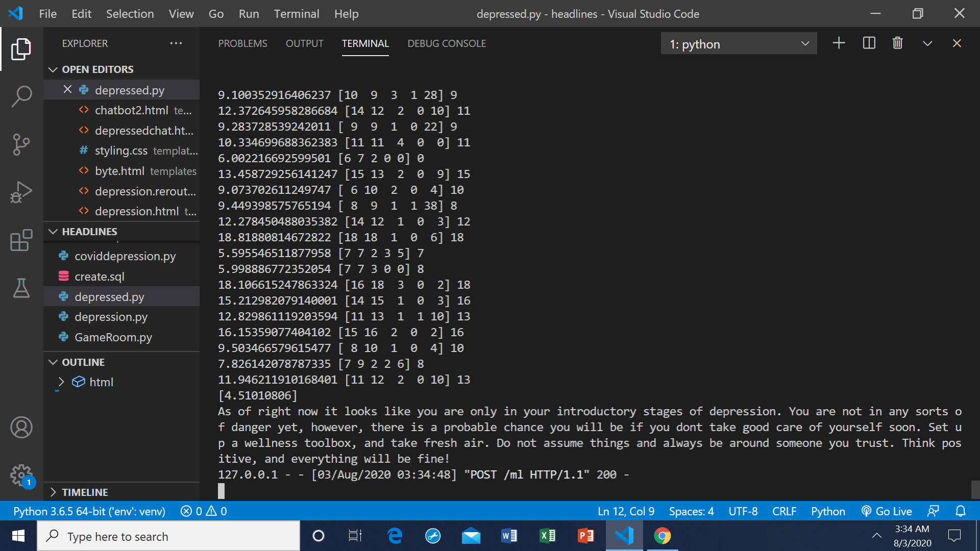Split the terminal panel
The image size is (980, 551).
[869, 43]
